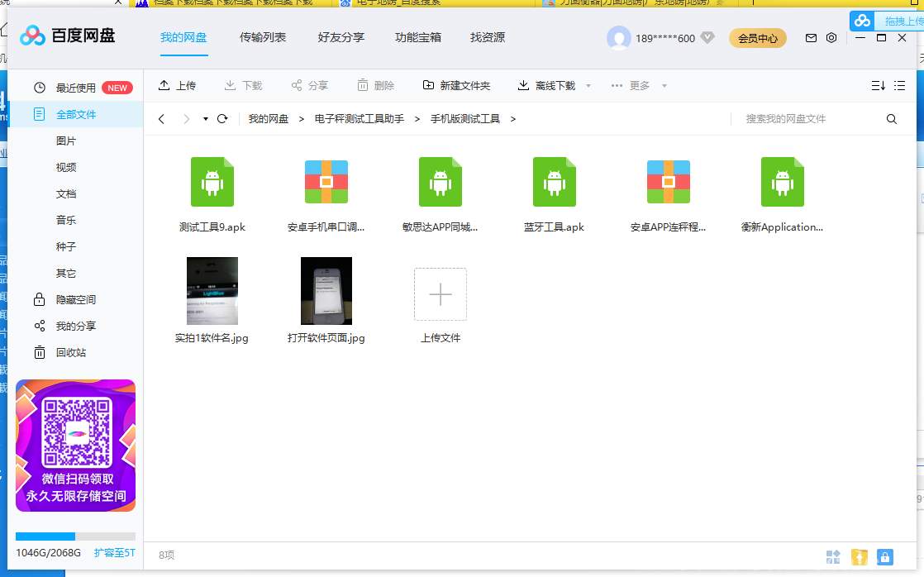Click the lock icon at bottom right
924x577 pixels.
point(885,557)
